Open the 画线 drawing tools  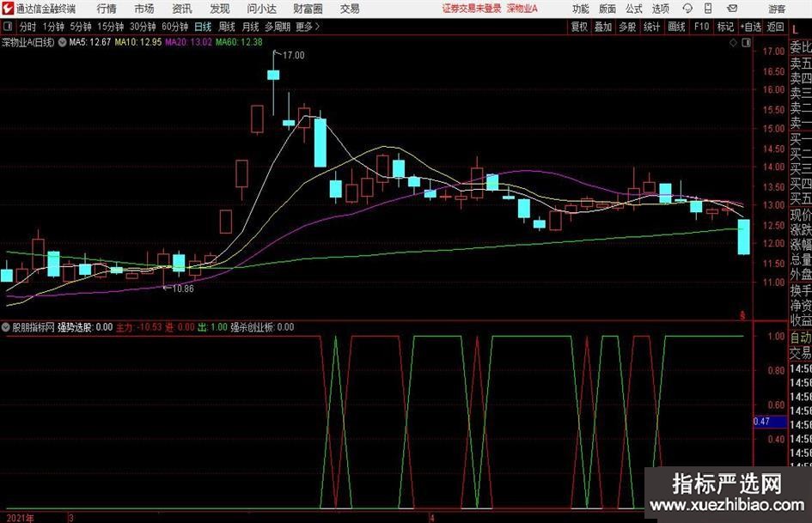pos(676,27)
